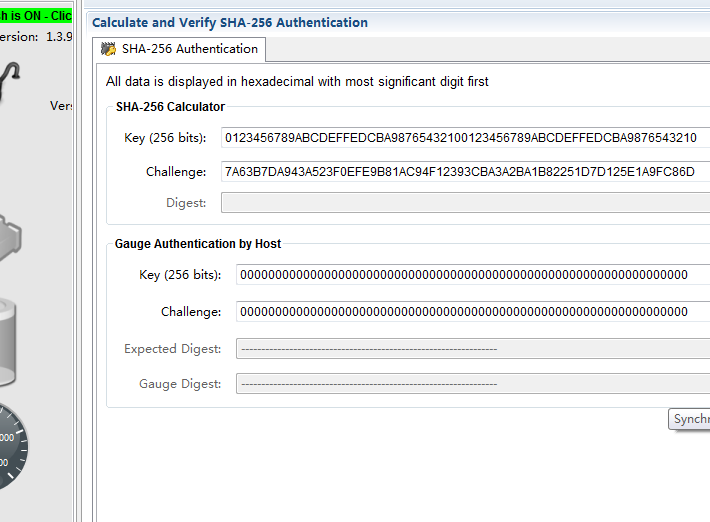The width and height of the screenshot is (710, 522).
Task: Click the SHA-256 Calculator group label
Action: coord(170,107)
